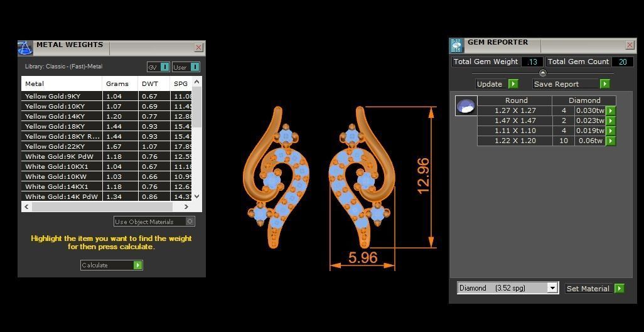Select the White Gold:10KX1 row
Image resolution: width=644 pixels, height=332 pixels.
pos(107,166)
